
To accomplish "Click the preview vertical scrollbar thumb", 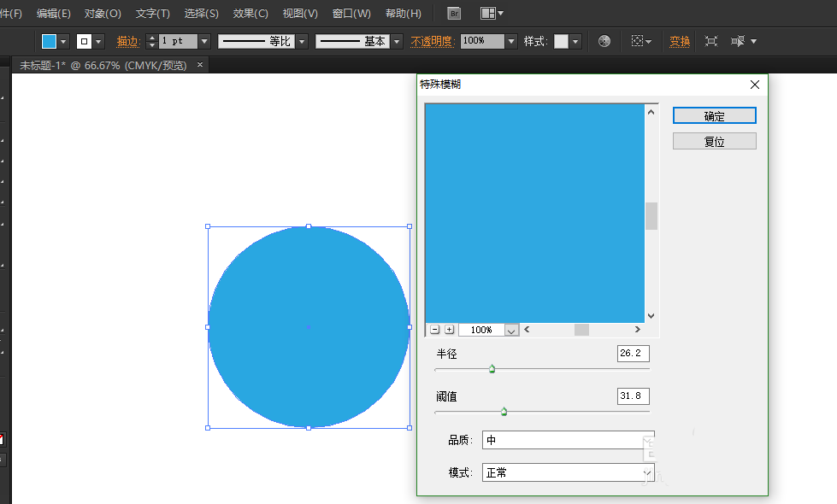I will coord(651,216).
